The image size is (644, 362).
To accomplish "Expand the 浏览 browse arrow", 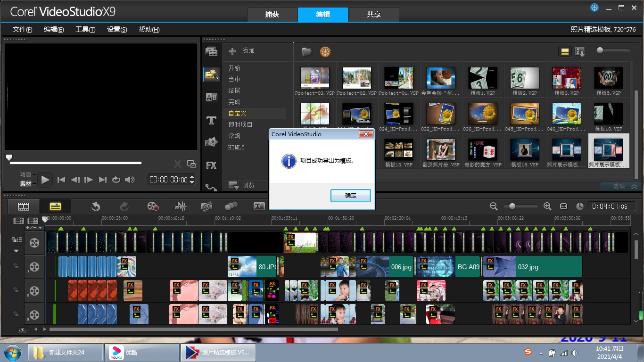I will (234, 186).
